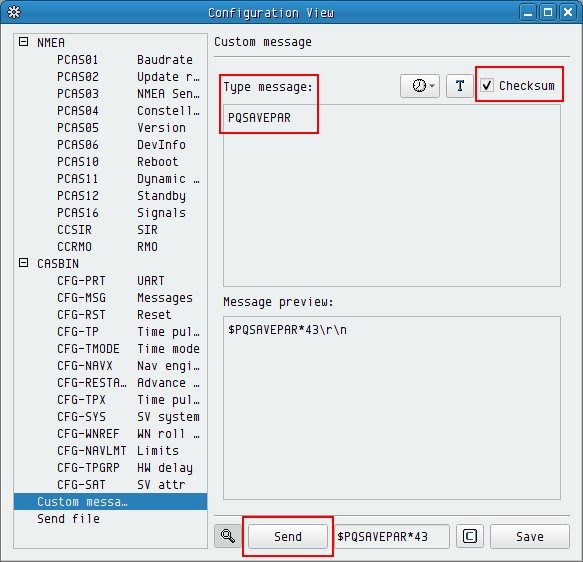Viewport: 583px width, 562px height.
Task: Send the custom message
Action: coord(288,536)
